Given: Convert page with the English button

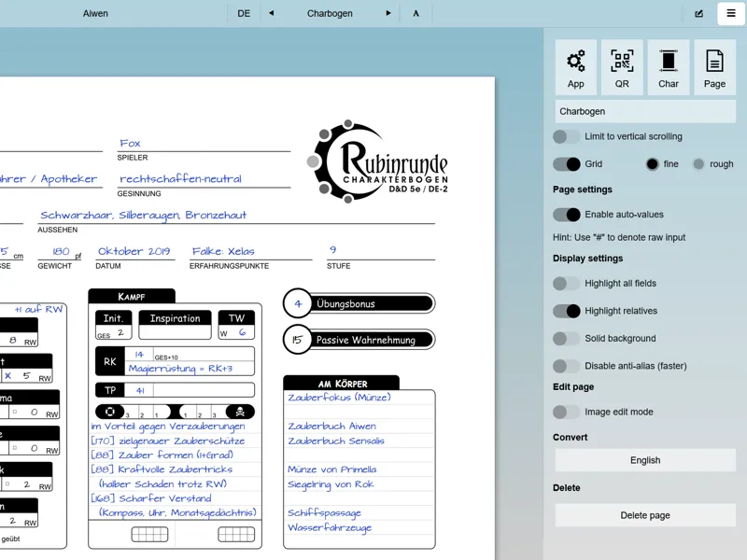Looking at the screenshot, I should pos(645,460).
